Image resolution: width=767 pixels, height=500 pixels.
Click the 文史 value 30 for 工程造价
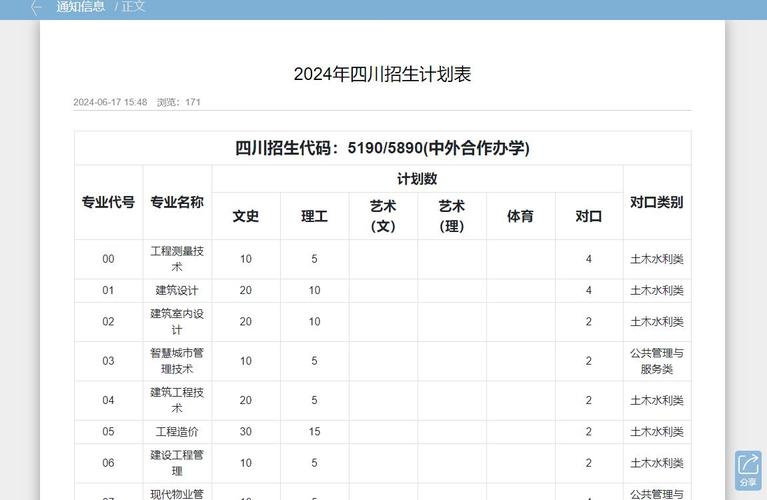click(246, 432)
